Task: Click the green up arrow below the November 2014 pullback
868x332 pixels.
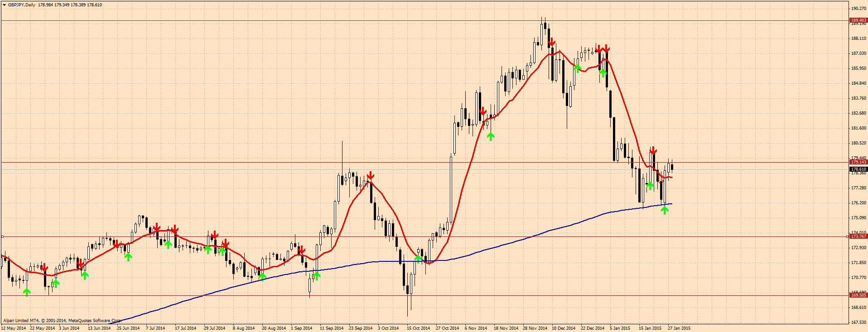Action: [x=491, y=136]
